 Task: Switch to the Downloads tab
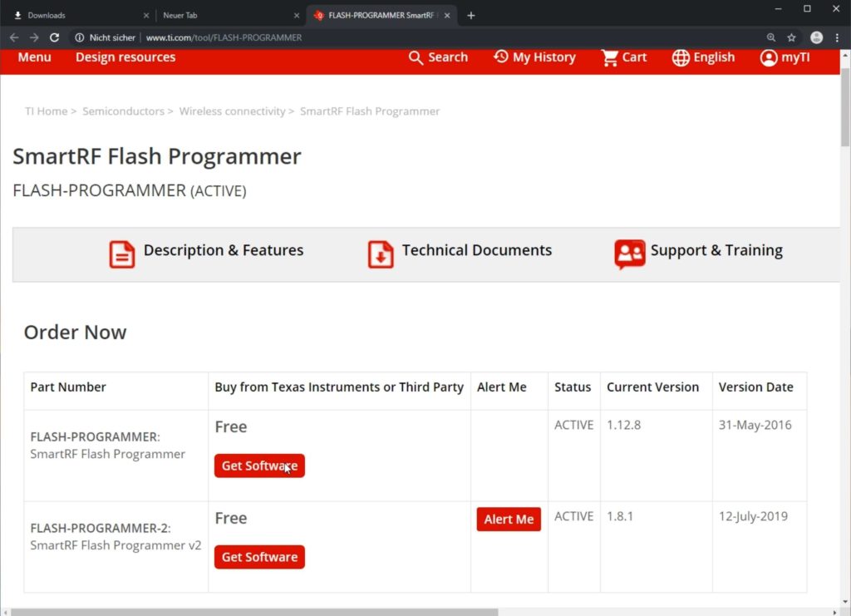point(81,15)
